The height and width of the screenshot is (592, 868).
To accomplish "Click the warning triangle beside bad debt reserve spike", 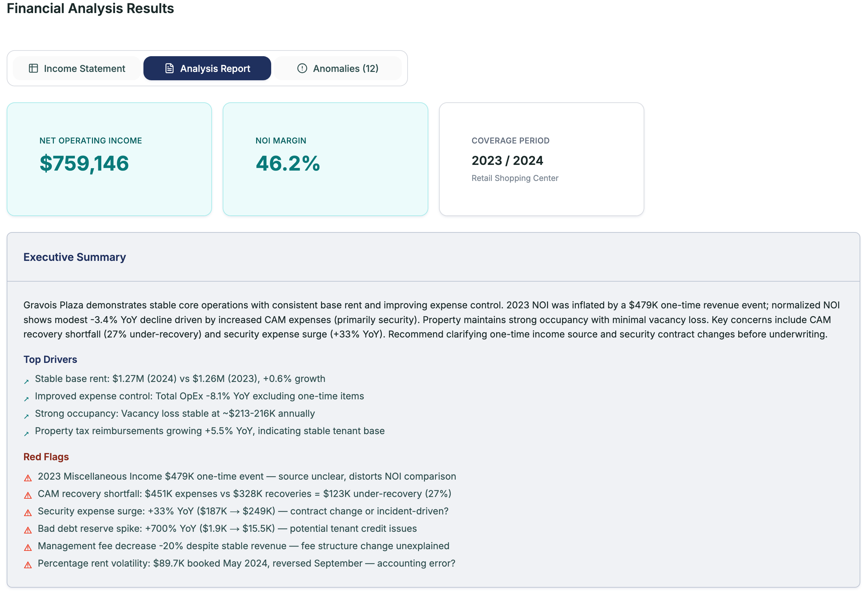I will tap(28, 529).
